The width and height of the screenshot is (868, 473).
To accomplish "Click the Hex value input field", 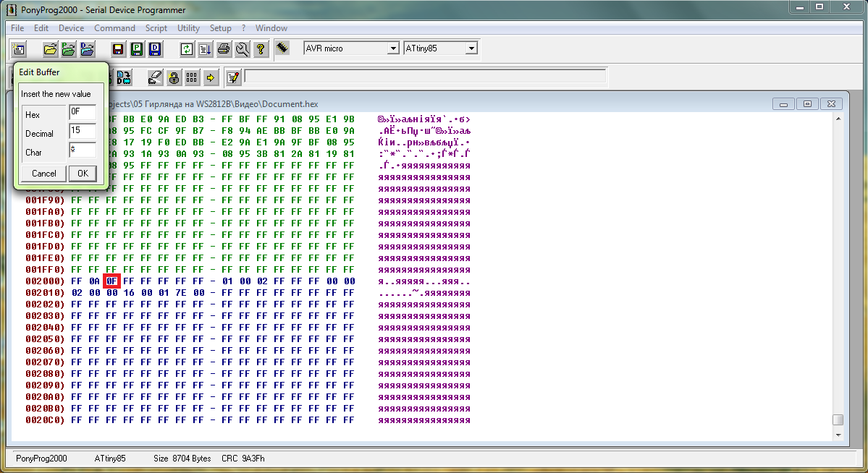I will pyautogui.click(x=83, y=112).
